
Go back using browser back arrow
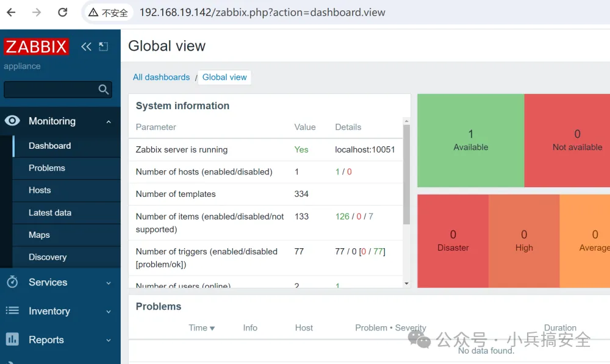[x=11, y=12]
